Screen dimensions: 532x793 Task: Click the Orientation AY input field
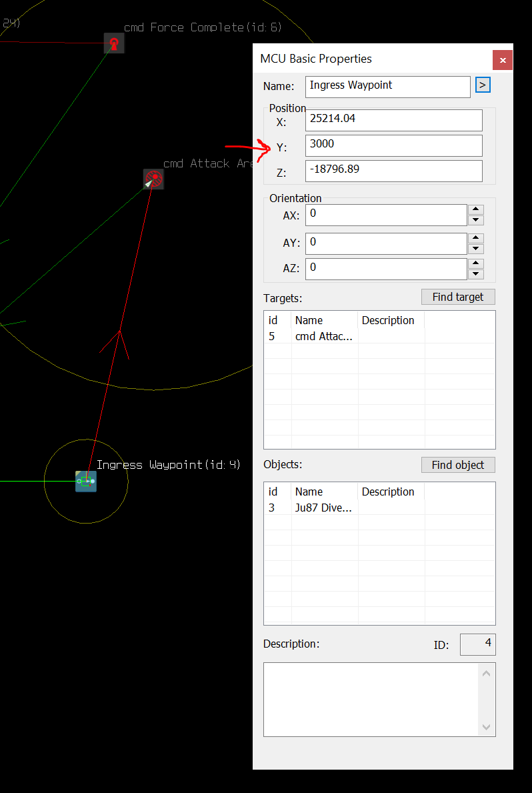(x=386, y=243)
